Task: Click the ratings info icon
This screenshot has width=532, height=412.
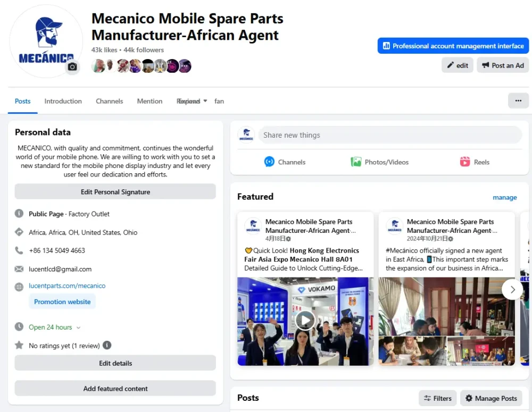Action: click(107, 345)
